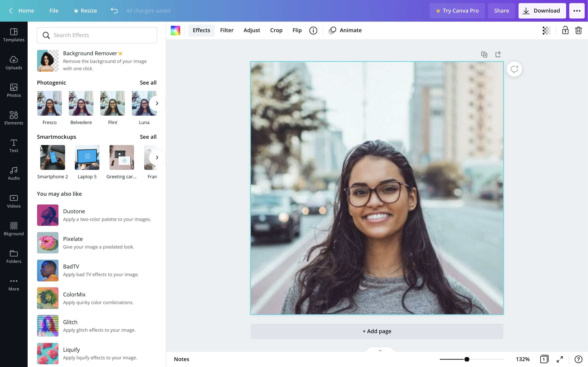
Task: Click the Flip icon in toolbar
Action: click(297, 30)
